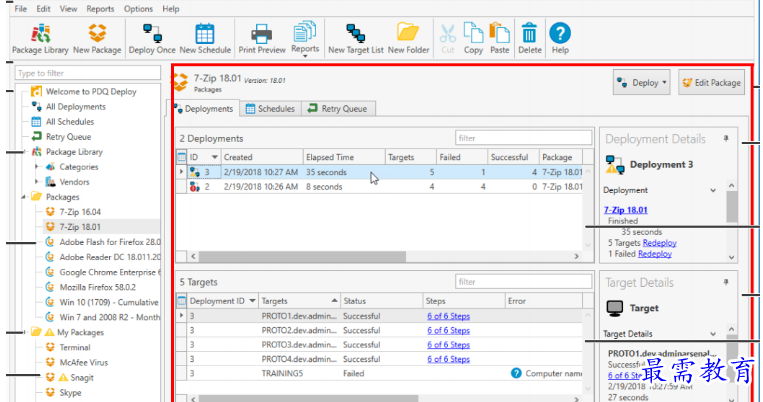
Task: Switch to the Deployments tab
Action: click(203, 109)
